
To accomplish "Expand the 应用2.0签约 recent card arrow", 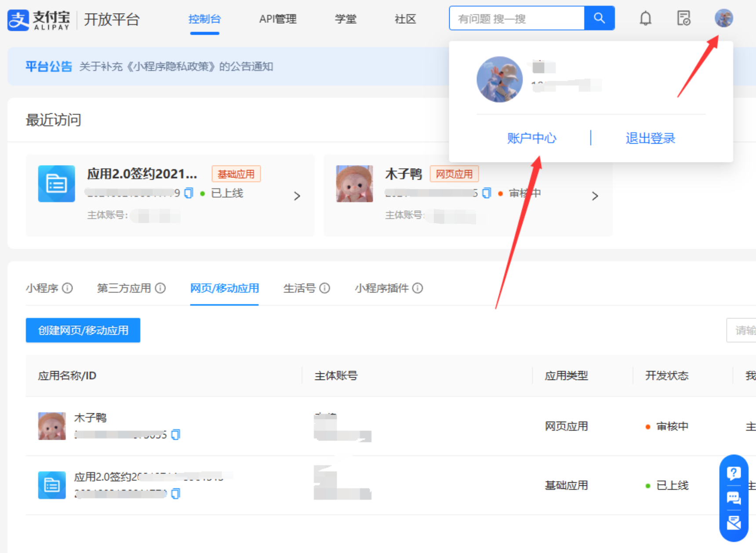I will click(x=297, y=196).
